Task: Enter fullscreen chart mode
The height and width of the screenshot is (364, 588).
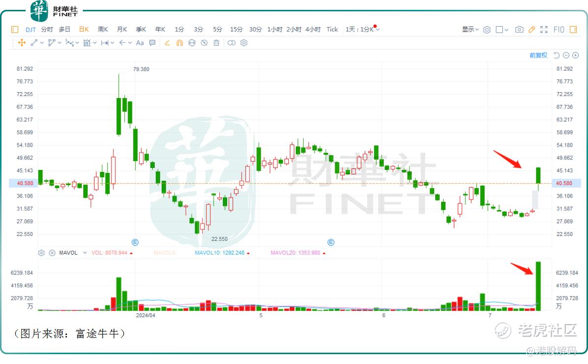Action: click(544, 29)
